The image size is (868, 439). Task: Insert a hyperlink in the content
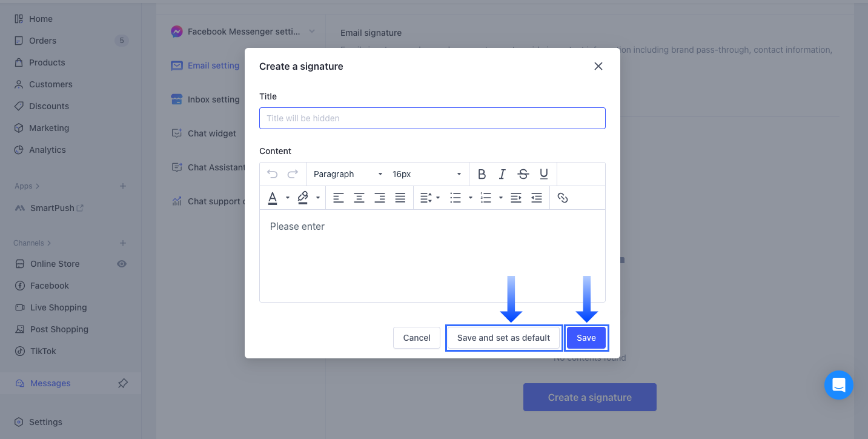(x=563, y=197)
